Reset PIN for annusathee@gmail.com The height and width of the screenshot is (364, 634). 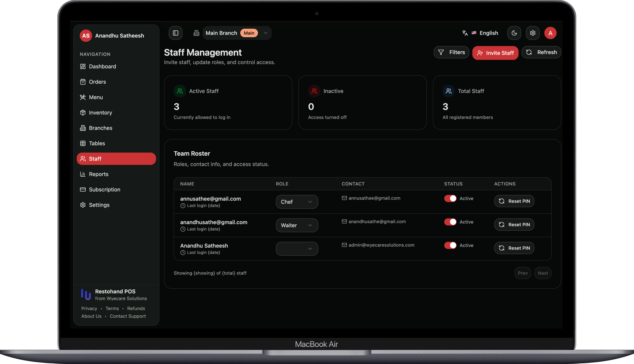point(514,201)
